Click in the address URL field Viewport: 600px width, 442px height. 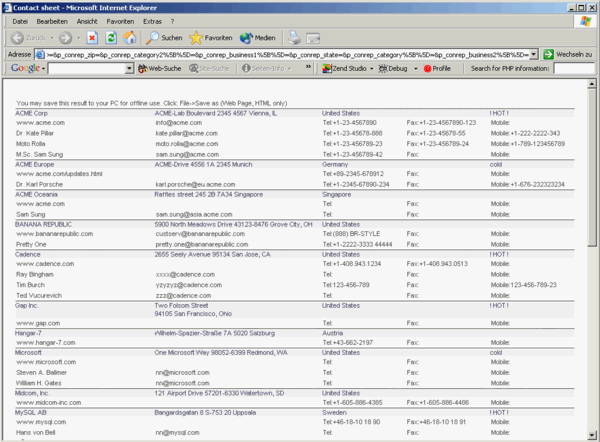click(x=287, y=55)
